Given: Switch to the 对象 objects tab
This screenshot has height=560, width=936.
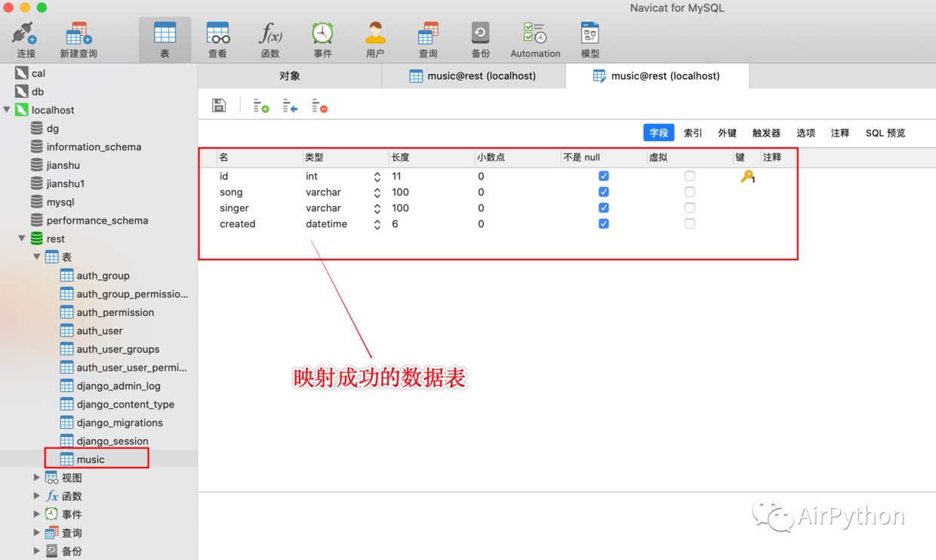Looking at the screenshot, I should tap(290, 75).
